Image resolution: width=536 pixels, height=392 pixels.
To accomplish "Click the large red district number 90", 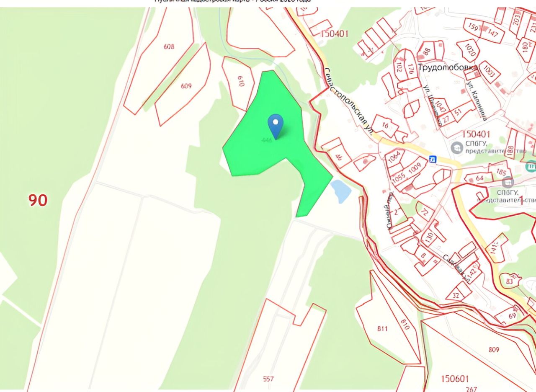I will click(38, 200).
